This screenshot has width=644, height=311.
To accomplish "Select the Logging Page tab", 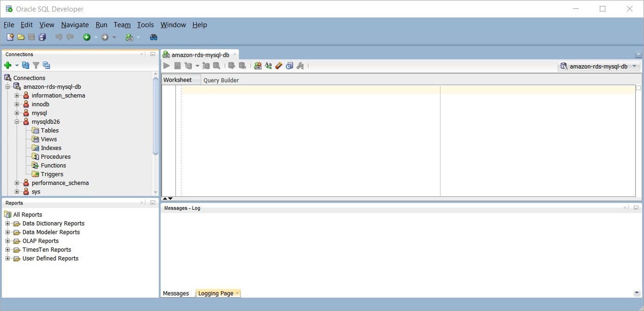I will [x=216, y=293].
